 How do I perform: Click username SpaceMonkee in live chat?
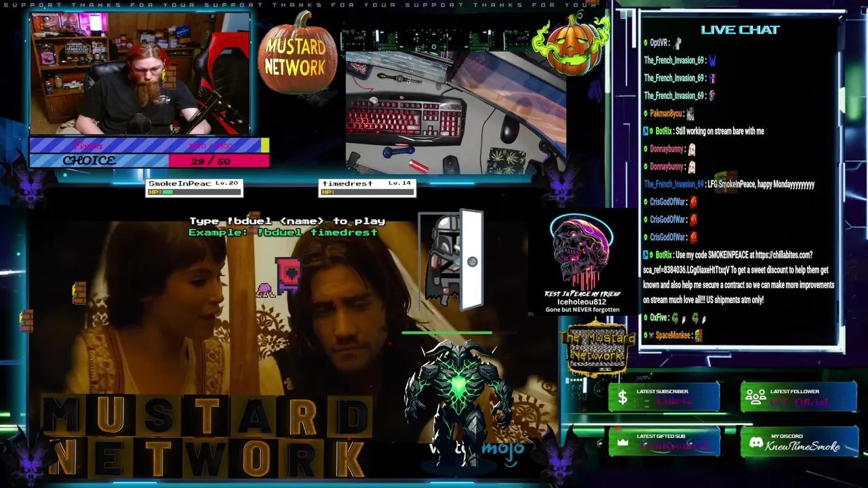(673, 335)
